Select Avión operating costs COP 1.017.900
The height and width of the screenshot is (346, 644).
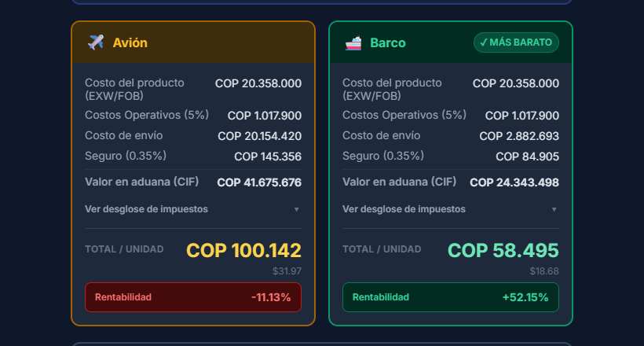coord(265,116)
